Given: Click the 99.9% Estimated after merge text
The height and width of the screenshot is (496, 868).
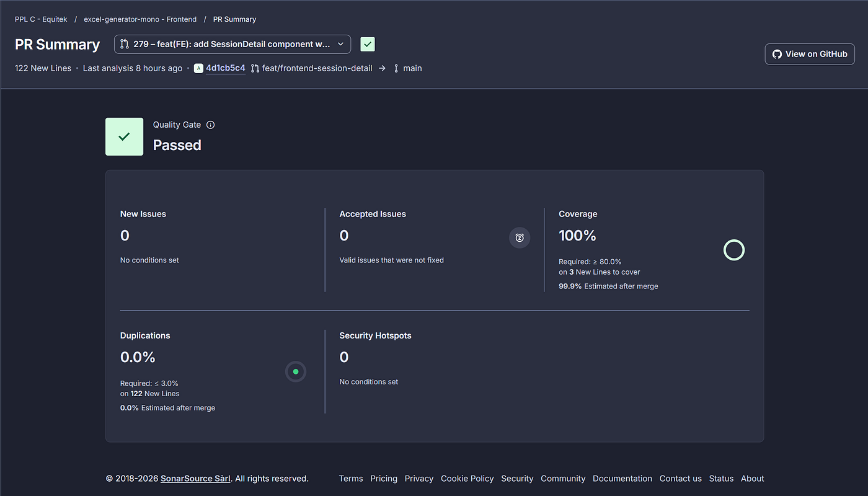Looking at the screenshot, I should click(608, 286).
